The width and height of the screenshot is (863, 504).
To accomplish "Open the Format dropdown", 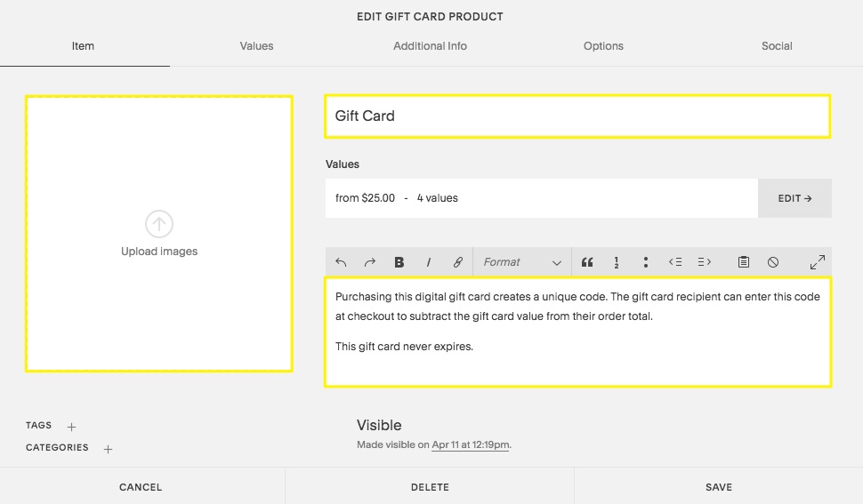I will [521, 262].
